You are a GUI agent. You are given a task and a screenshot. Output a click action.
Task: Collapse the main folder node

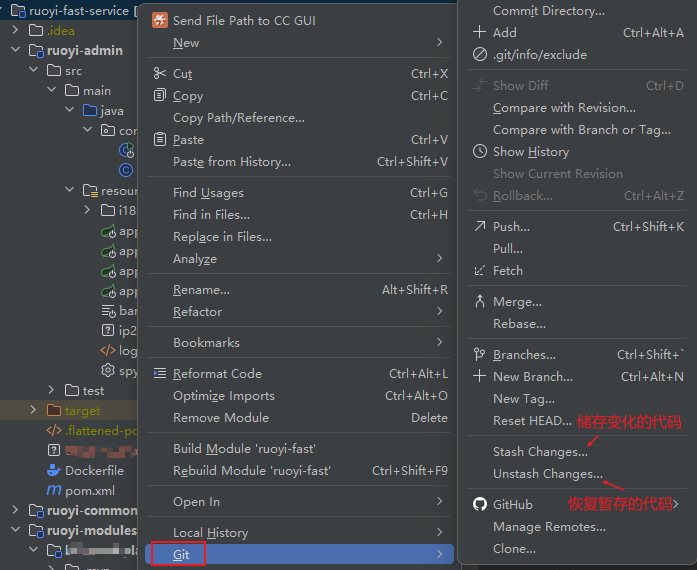click(52, 89)
